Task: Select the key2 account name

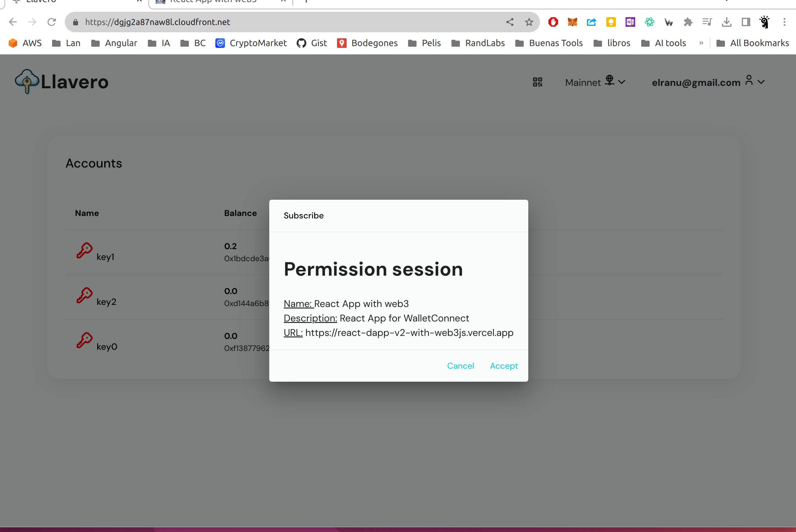Action: pos(107,302)
